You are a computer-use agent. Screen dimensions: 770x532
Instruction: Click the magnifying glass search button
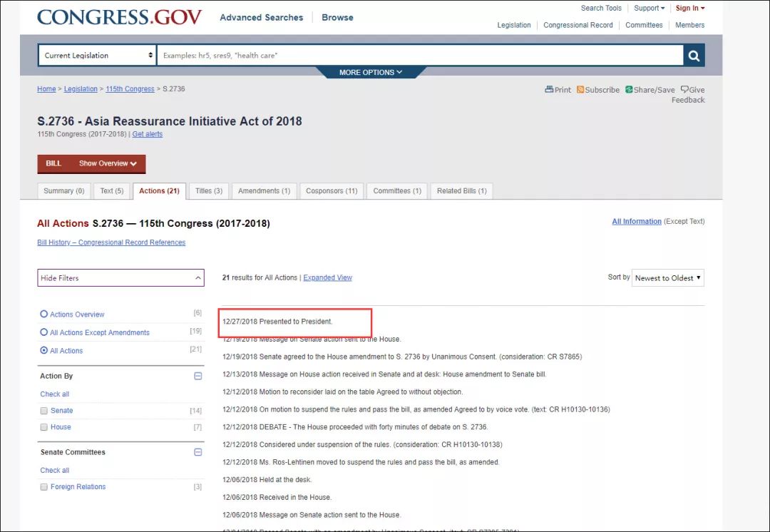tap(694, 56)
